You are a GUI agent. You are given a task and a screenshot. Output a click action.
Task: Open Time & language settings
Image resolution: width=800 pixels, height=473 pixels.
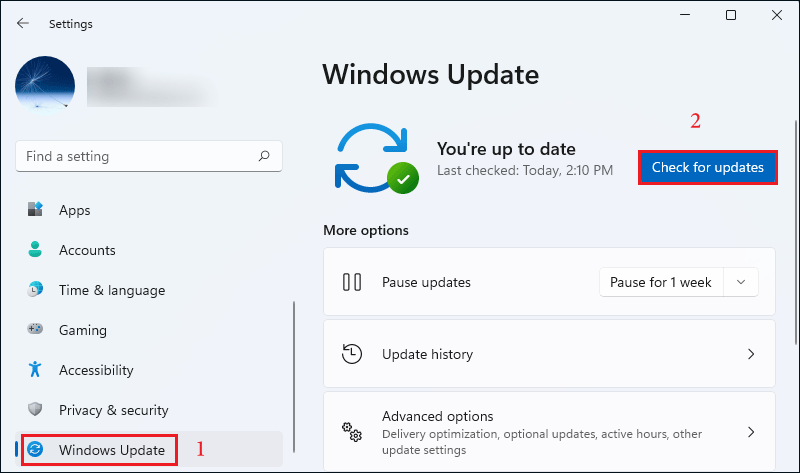(x=112, y=290)
